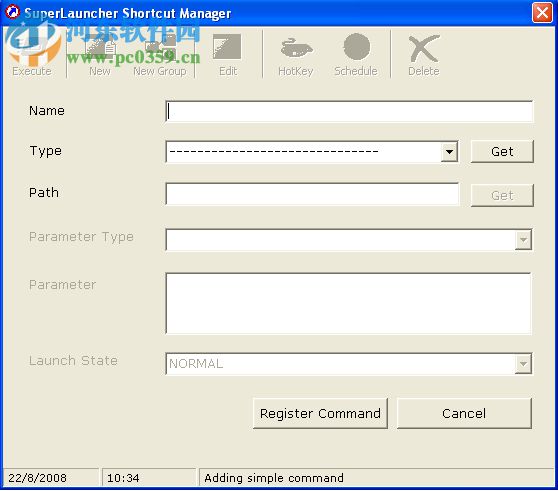Open the Type dropdown list
This screenshot has height=491, width=558.
(449, 152)
